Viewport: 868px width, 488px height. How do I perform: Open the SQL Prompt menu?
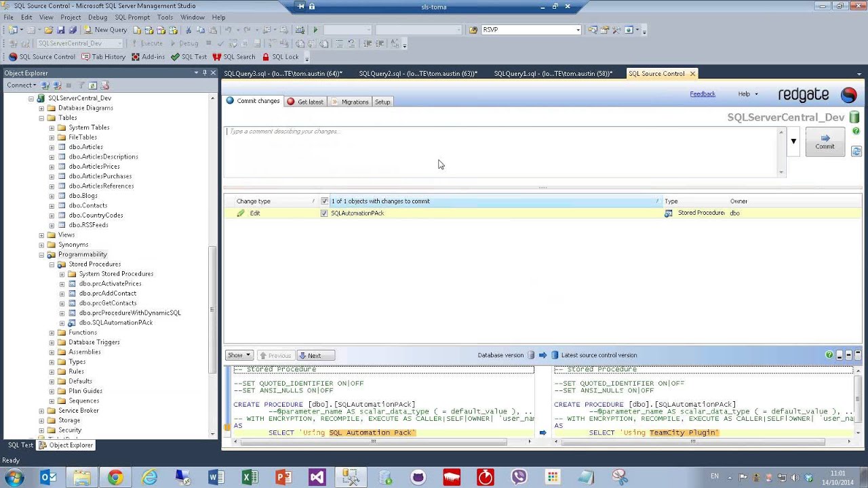tap(132, 17)
